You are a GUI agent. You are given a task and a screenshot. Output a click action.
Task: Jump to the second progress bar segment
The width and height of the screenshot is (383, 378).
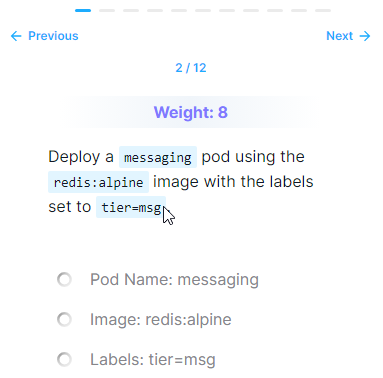(107, 10)
